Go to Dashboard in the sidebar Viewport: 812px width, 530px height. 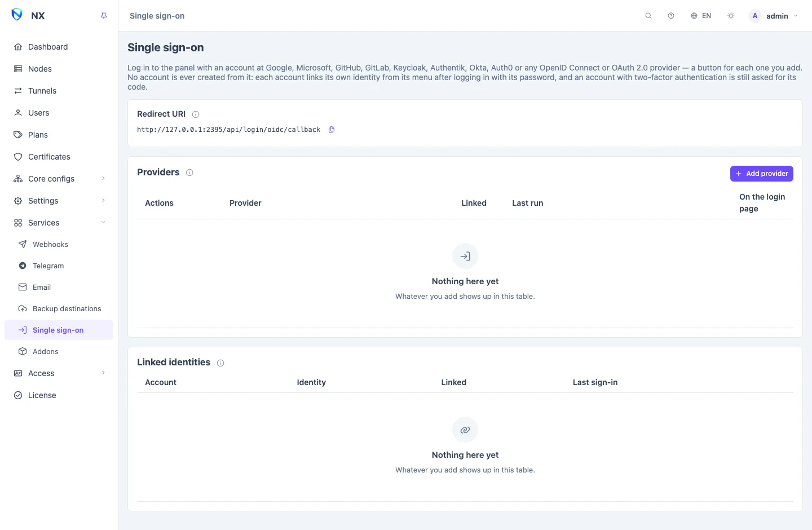pos(59,47)
